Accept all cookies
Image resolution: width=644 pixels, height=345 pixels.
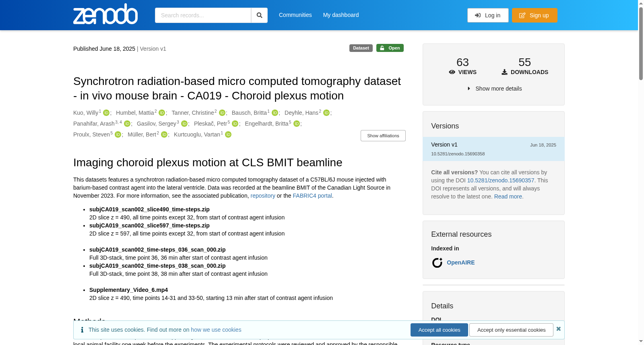click(439, 330)
